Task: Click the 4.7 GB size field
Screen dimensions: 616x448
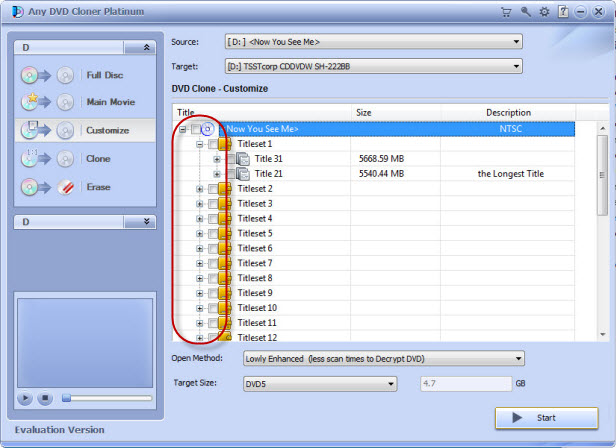Action: (x=466, y=384)
